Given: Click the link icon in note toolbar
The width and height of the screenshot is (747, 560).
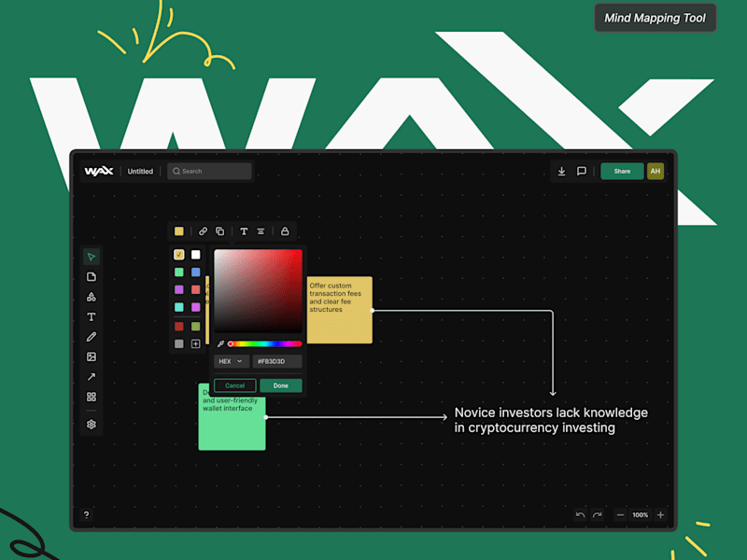Looking at the screenshot, I should click(x=203, y=231).
